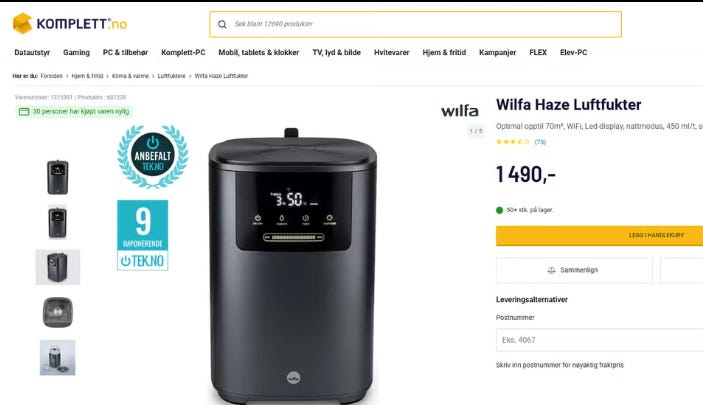Click the Legg i handlekurv button
The image size is (703, 405).
599,235
